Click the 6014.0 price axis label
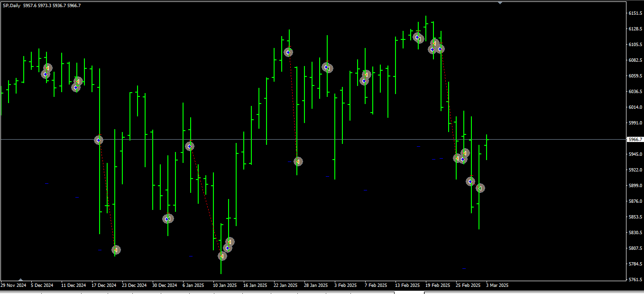Screen dimensions: 644x294 (x=635, y=107)
